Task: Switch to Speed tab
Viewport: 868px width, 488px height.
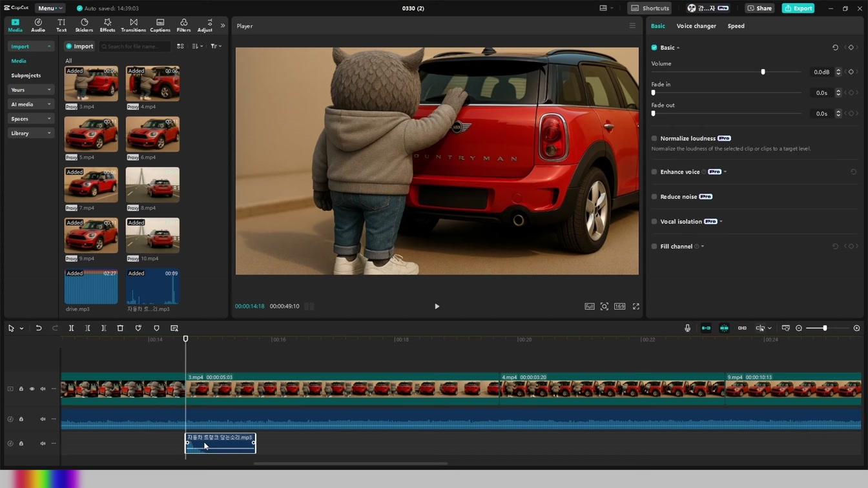Action: [x=736, y=26]
